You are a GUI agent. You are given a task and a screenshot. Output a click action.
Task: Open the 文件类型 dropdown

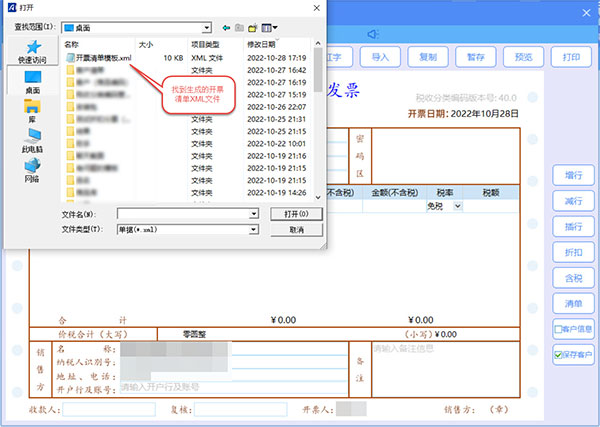(x=254, y=229)
